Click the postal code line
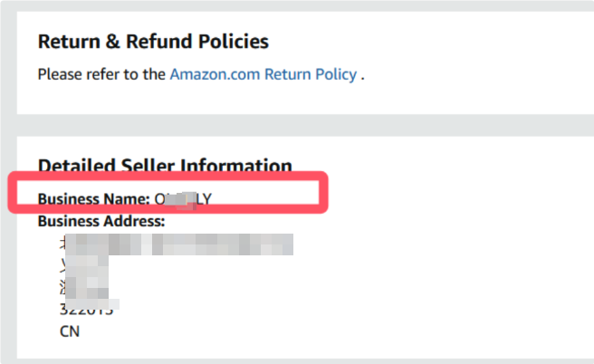The height and width of the screenshot is (364, 594). 86,310
